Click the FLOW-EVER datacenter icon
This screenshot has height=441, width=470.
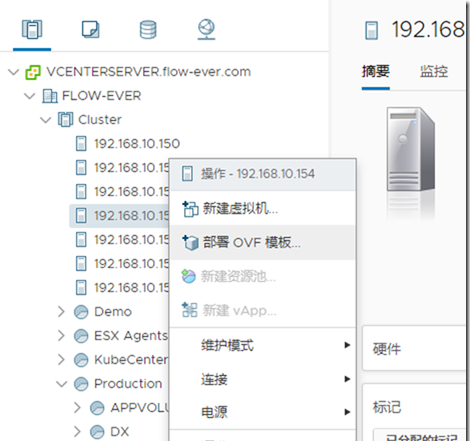click(50, 96)
